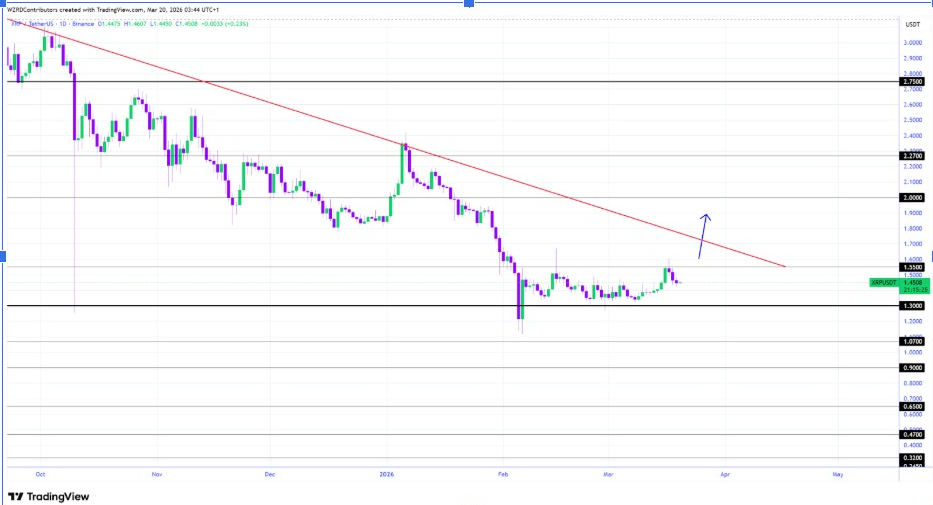Click the 0.9000 price level label
This screenshot has height=505, width=933.
click(x=911, y=368)
